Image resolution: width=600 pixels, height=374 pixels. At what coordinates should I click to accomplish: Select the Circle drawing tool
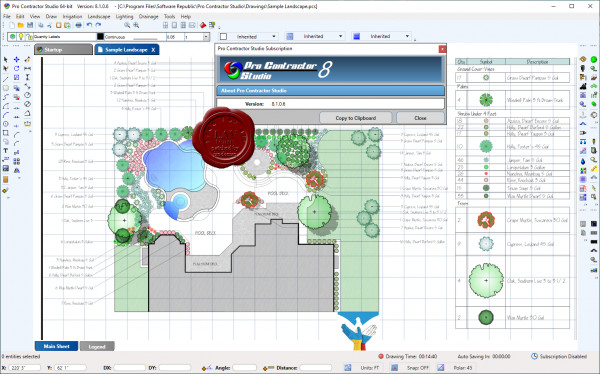pyautogui.click(x=5, y=124)
